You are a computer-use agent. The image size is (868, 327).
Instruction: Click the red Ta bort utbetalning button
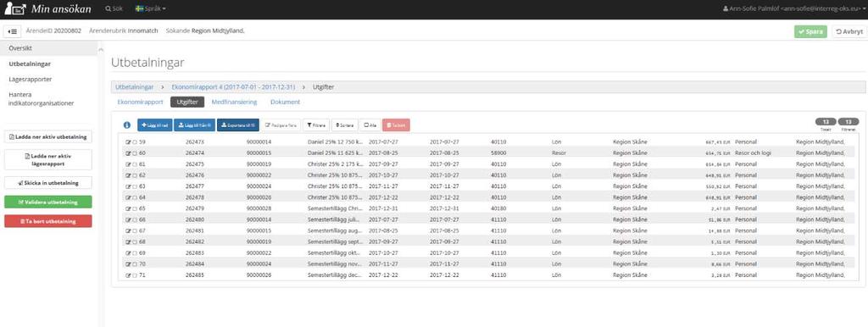pyautogui.click(x=48, y=221)
